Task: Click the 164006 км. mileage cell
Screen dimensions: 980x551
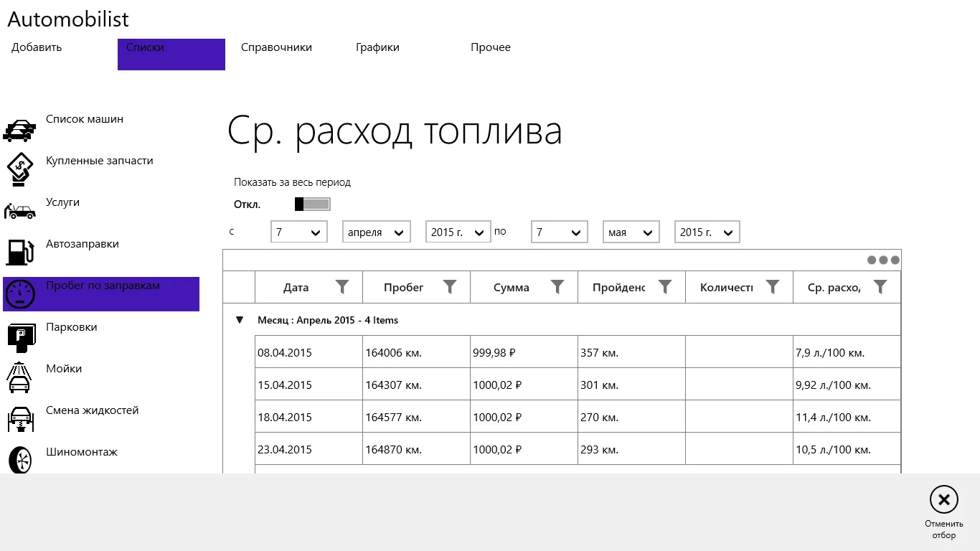Action: pos(417,352)
